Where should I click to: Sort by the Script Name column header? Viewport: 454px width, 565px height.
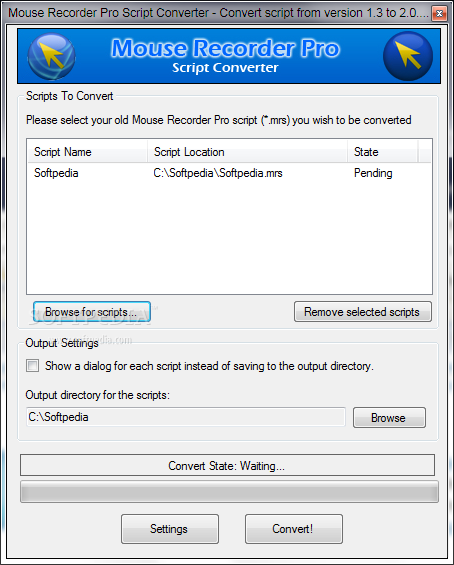[88, 152]
